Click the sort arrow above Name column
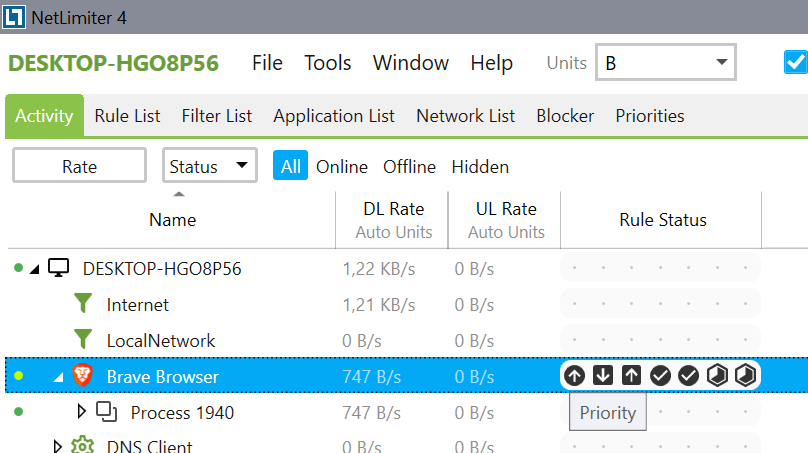 click(179, 194)
